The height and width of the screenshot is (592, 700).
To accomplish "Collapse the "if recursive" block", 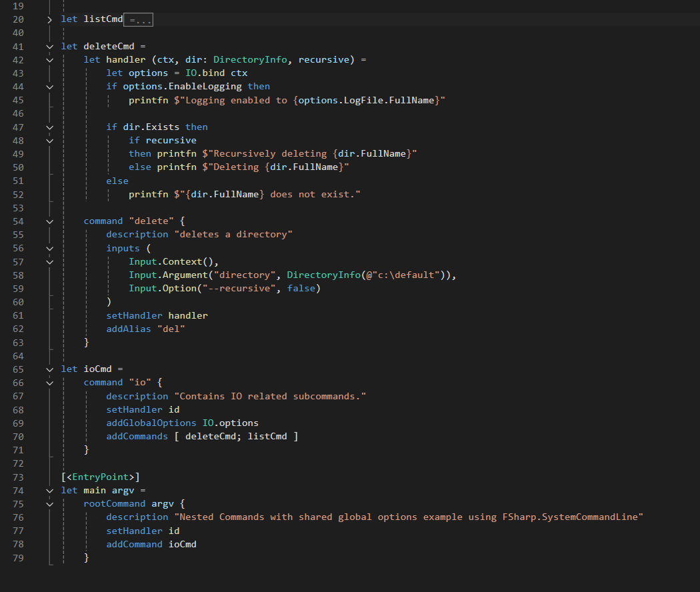I will coord(49,141).
